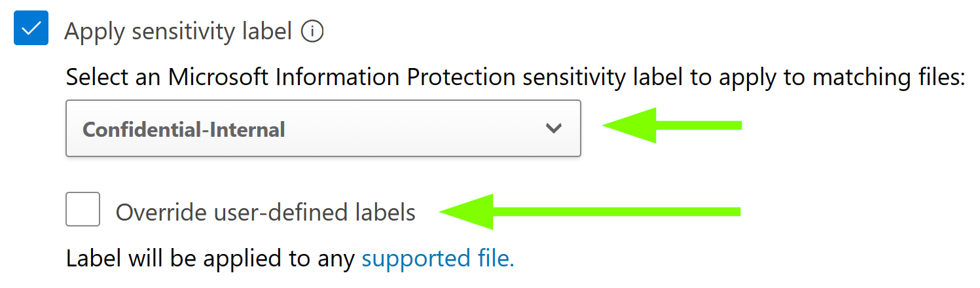Screen dimensions: 980x288
Task: Open the Confidential-Internal sensitivity label dropdown
Action: pyautogui.click(x=323, y=128)
